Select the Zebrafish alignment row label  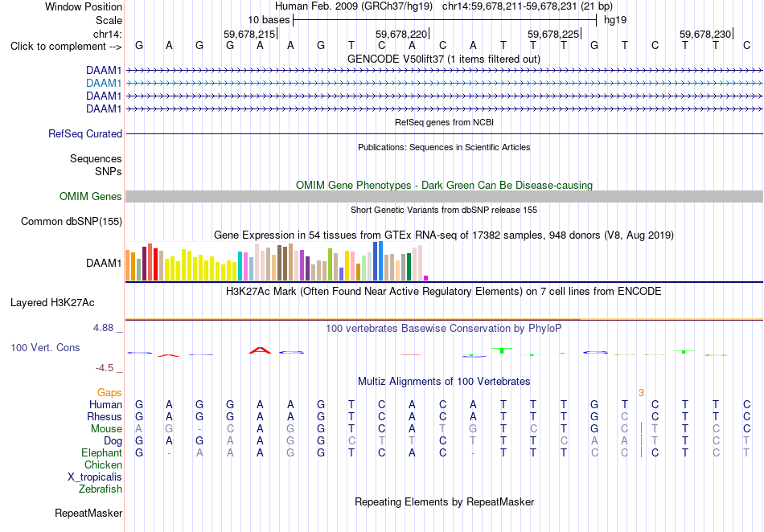[101, 489]
